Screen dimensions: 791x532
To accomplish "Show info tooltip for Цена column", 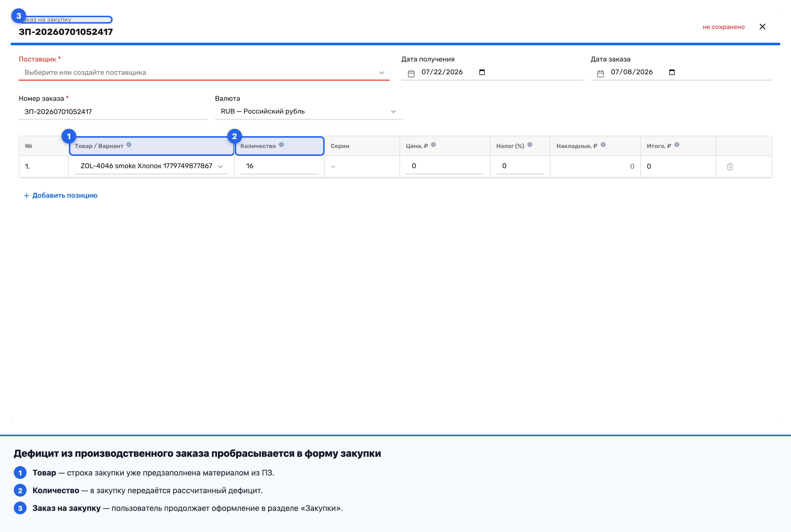I will (x=433, y=145).
